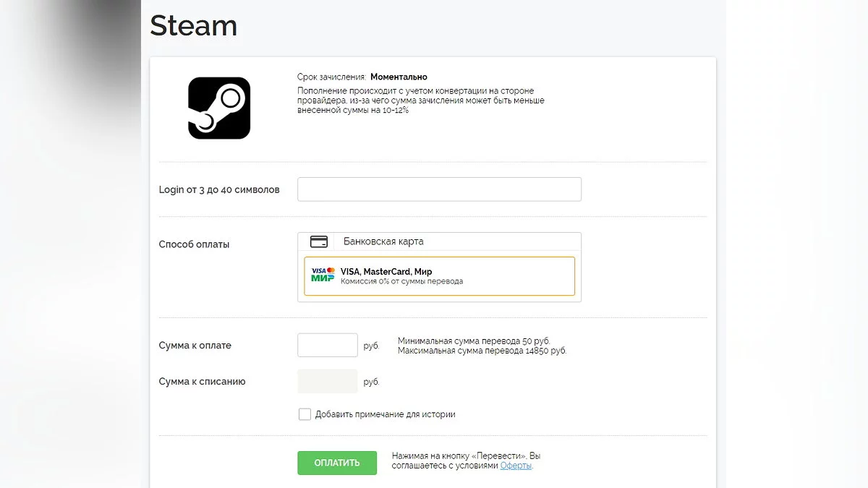
Task: Click 'Login от 3 до 40 символов' label
Action: [219, 189]
